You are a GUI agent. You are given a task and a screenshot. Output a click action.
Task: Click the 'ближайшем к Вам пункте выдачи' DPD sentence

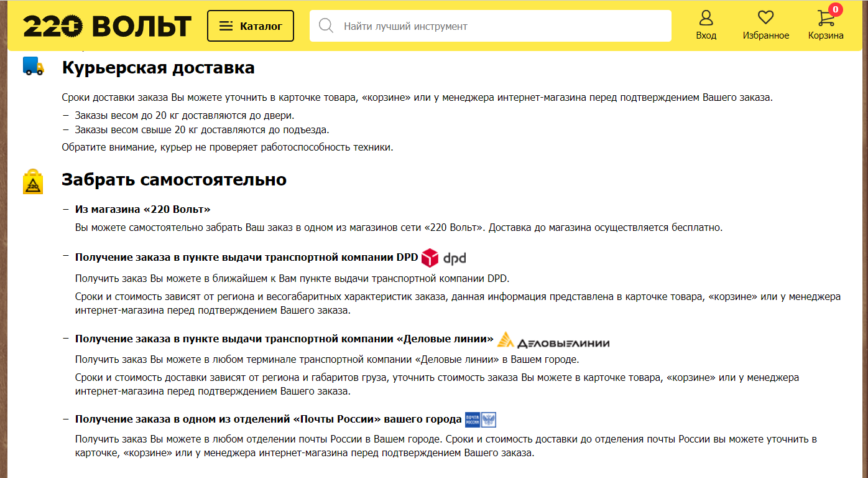click(x=292, y=278)
